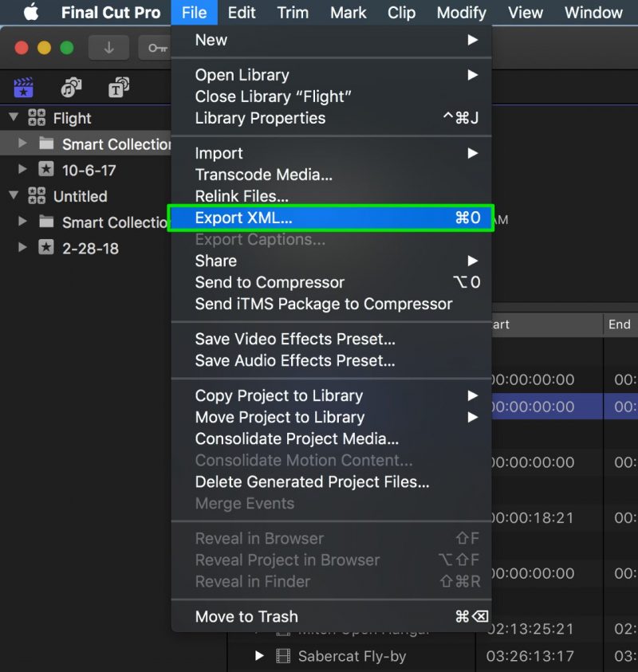Image resolution: width=638 pixels, height=672 pixels.
Task: Select the Flight library icon
Action: [37, 117]
